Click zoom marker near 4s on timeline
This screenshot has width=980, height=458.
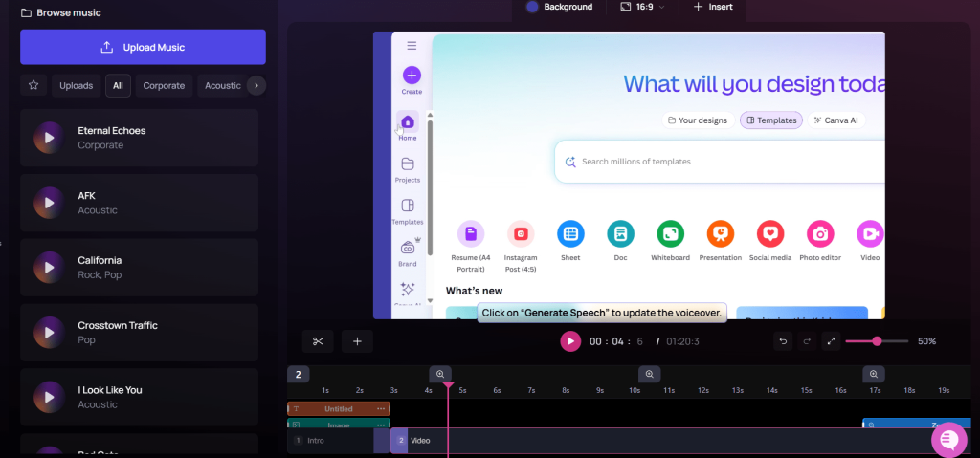click(440, 374)
